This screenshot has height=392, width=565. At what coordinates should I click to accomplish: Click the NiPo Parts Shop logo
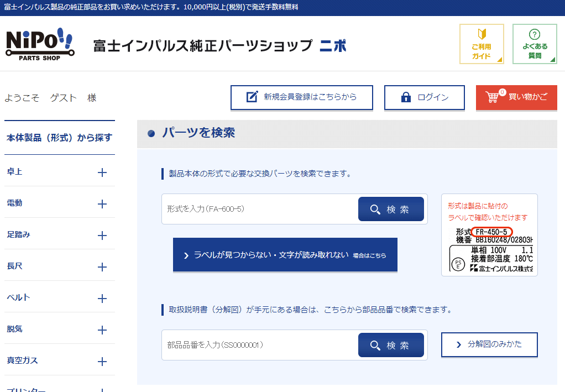click(39, 44)
